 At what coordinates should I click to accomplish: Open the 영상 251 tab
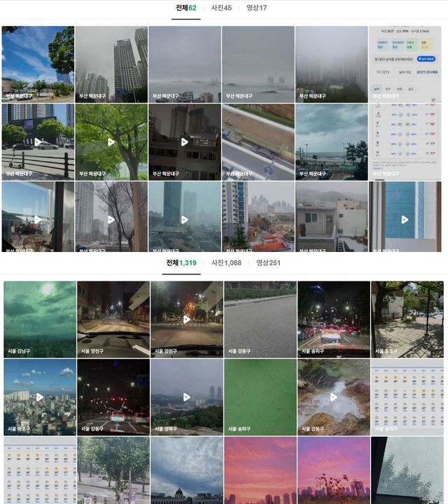click(x=268, y=262)
